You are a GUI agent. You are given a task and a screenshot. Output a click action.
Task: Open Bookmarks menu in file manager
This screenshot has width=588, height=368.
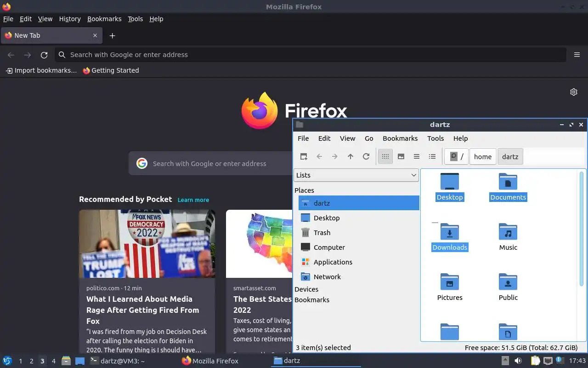pyautogui.click(x=400, y=138)
